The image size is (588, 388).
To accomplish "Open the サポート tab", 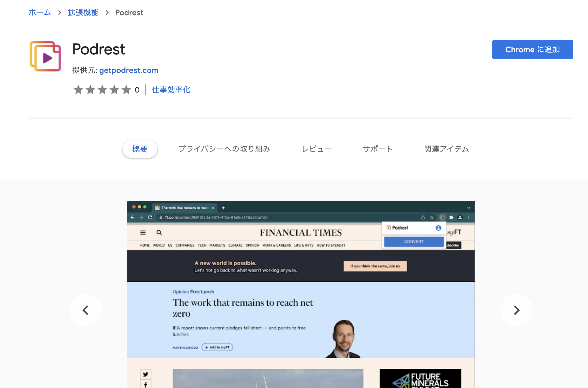I will (x=378, y=149).
